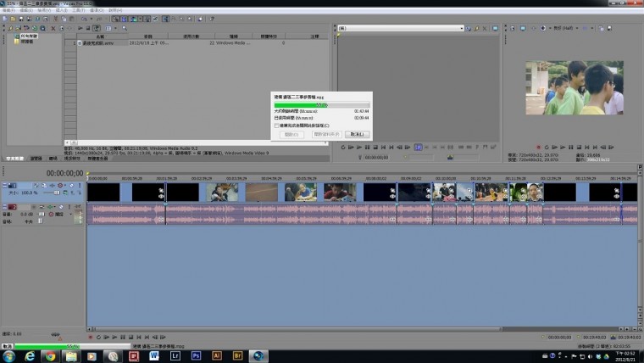
Task: Click the render progress bar in dialog
Action: [320, 105]
